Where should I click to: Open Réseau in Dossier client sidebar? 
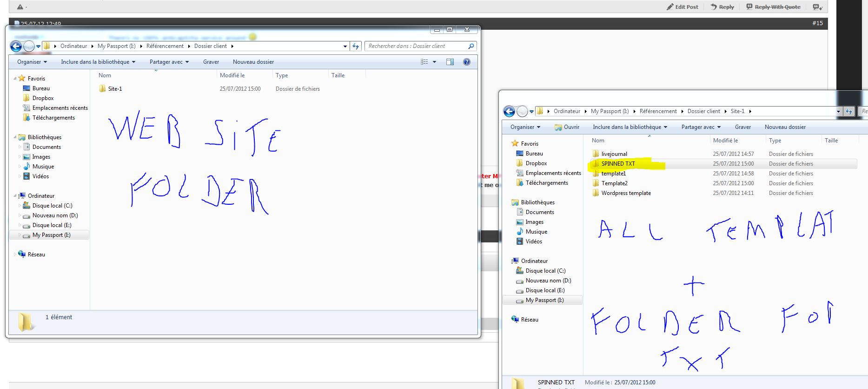[x=32, y=255]
